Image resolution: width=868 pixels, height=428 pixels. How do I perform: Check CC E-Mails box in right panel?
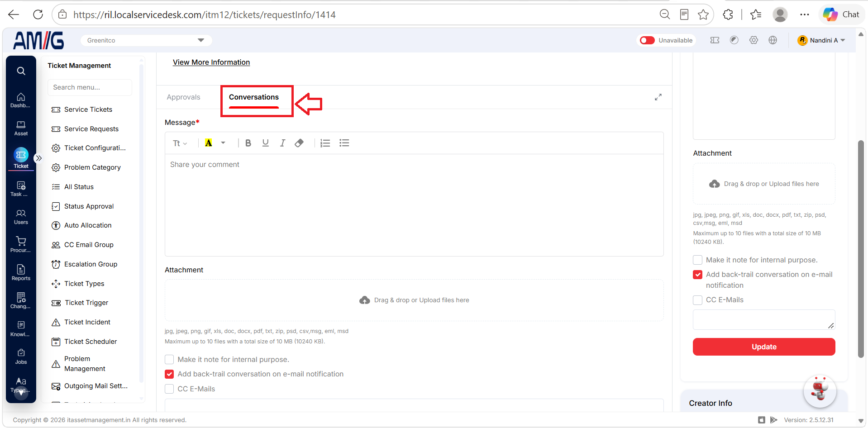(698, 300)
